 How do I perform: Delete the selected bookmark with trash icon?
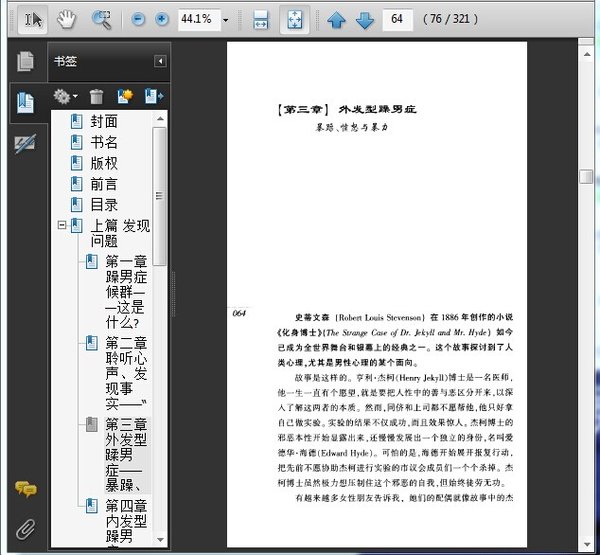[96, 97]
